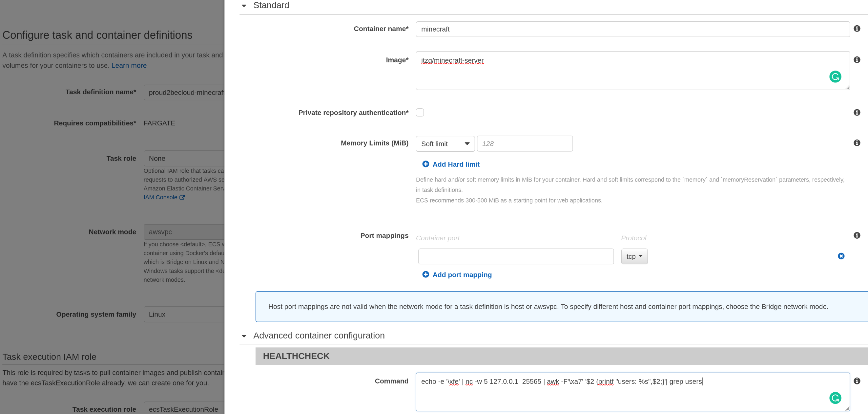
Task: Open the tcp protocol dropdown
Action: tap(634, 256)
